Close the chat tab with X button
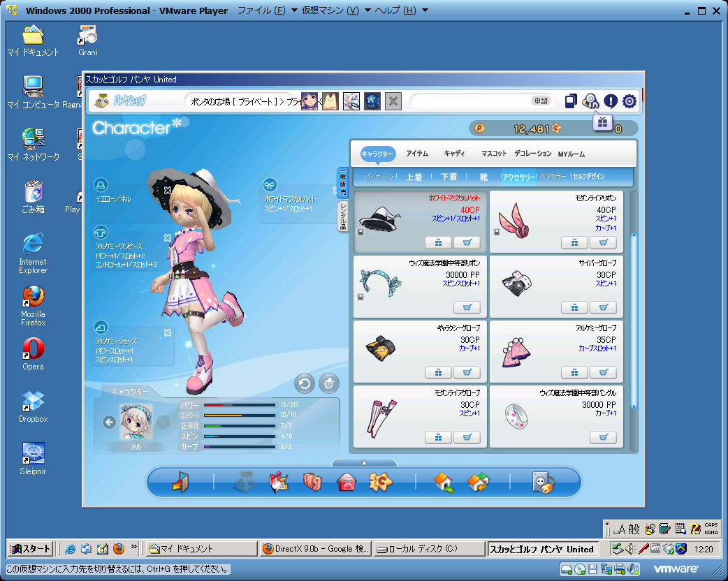728x581 pixels. [x=393, y=101]
